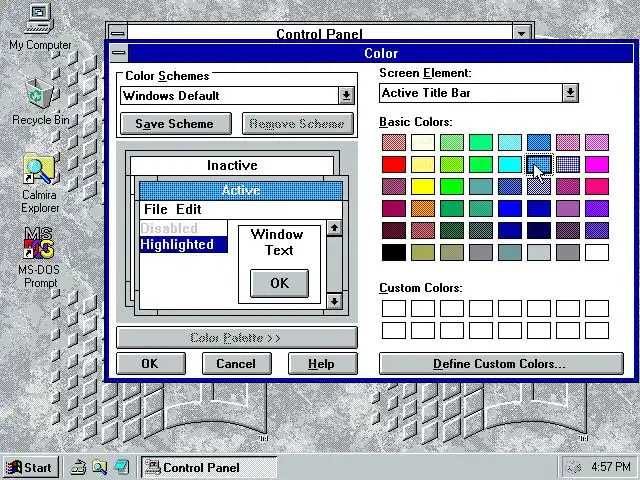Click the focused blue swatch under the cursor
Screen dimensions: 640x480
coord(539,164)
